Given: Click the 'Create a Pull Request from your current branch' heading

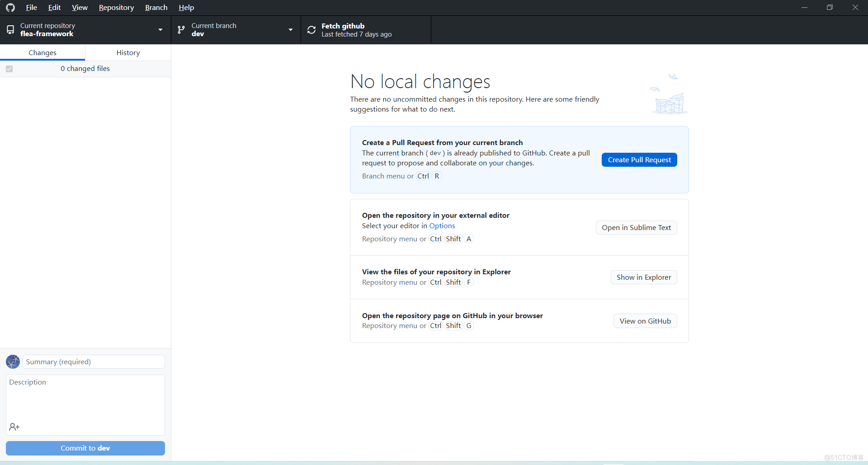Looking at the screenshot, I should pyautogui.click(x=442, y=142).
